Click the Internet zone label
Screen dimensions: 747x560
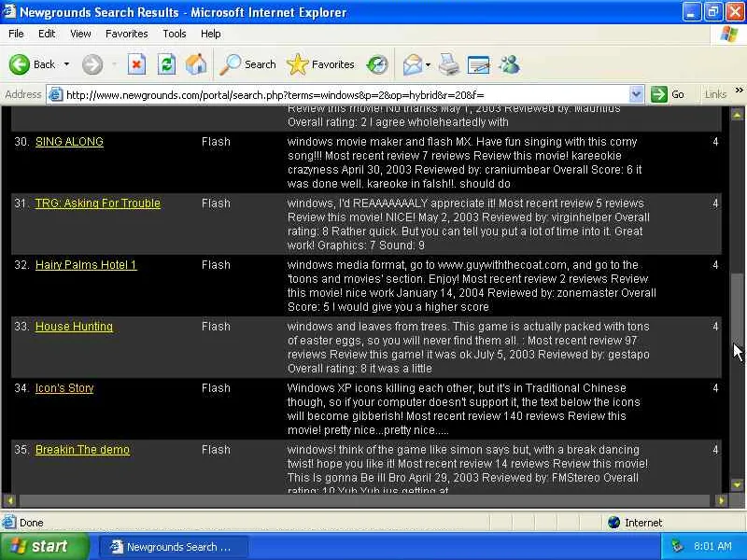point(643,523)
